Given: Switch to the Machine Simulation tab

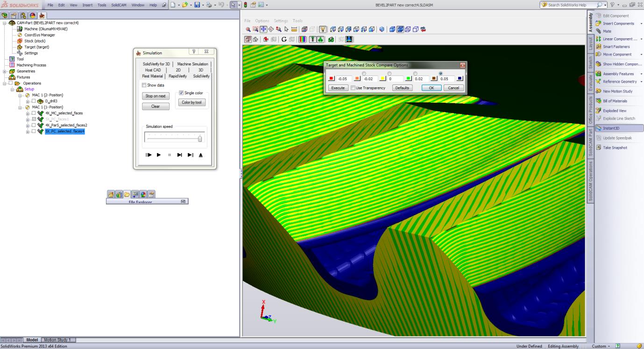Looking at the screenshot, I should point(192,64).
